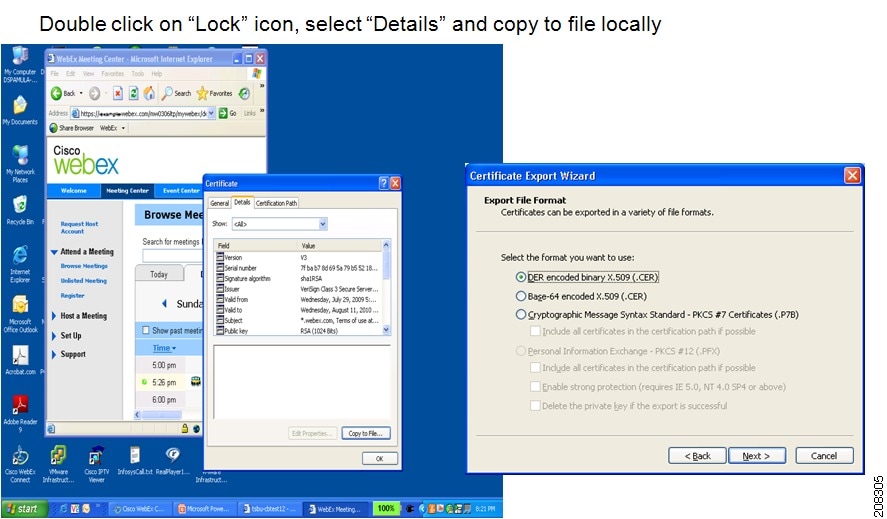Expand the Host a Meeting section
The width and height of the screenshot is (887, 519).
[54, 316]
